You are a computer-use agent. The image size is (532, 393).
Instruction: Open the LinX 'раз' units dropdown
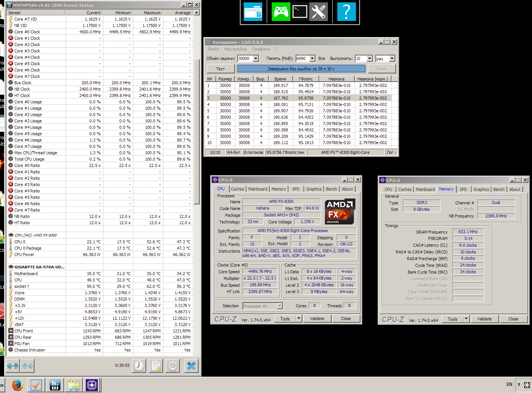392,58
